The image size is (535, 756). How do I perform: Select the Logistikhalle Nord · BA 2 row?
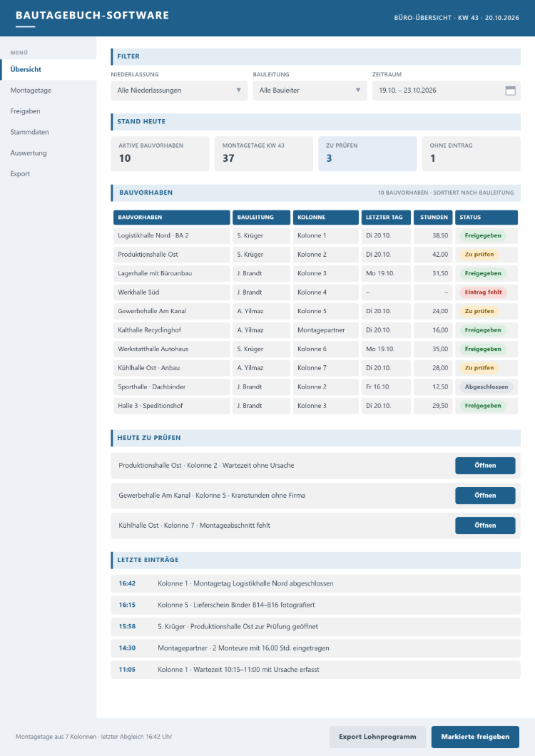pos(315,236)
